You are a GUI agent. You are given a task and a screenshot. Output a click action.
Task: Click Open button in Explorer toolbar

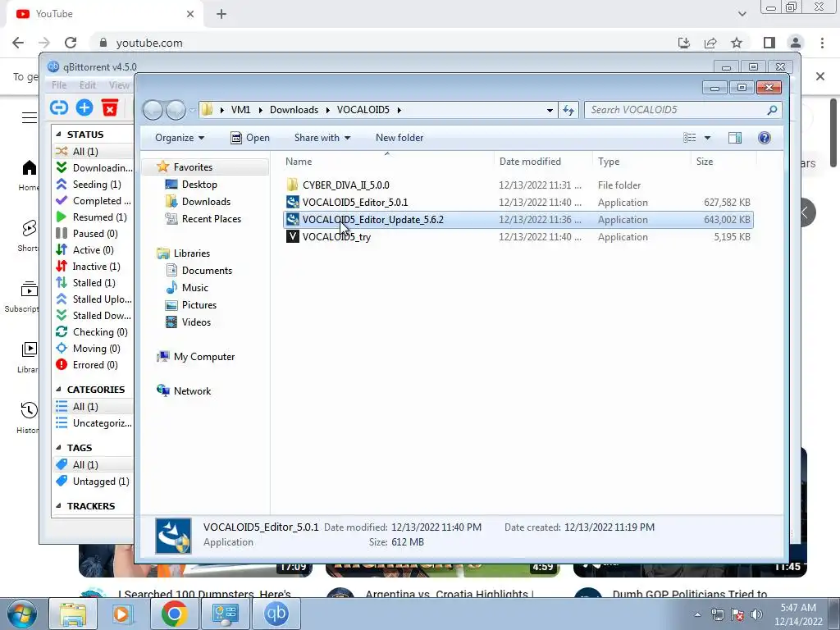(250, 138)
